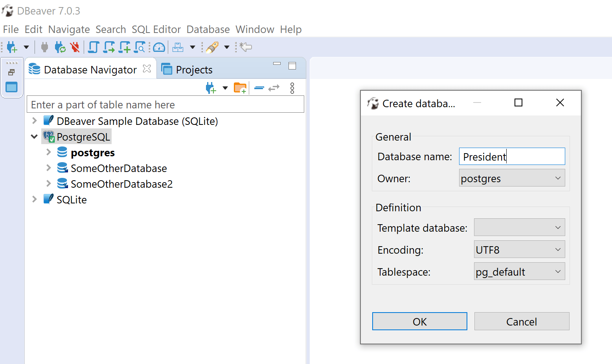The image size is (612, 364).
Task: Cancel the Create database dialog
Action: 521,322
